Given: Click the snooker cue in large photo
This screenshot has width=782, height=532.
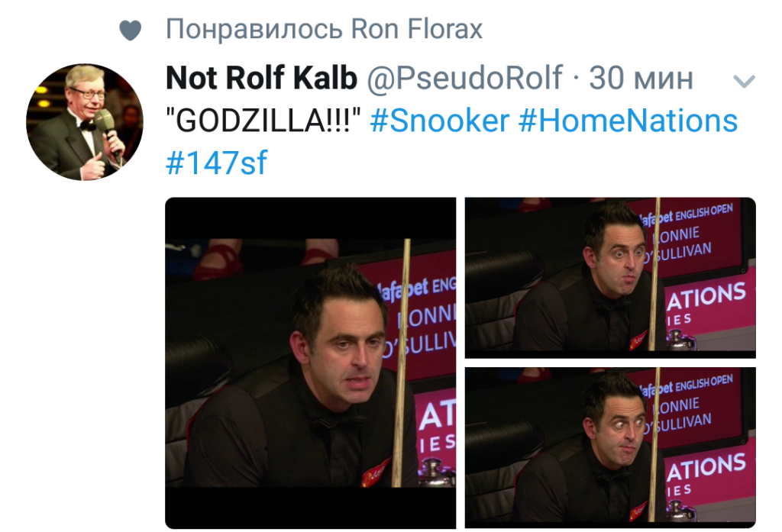Looking at the screenshot, I should click(x=401, y=363).
